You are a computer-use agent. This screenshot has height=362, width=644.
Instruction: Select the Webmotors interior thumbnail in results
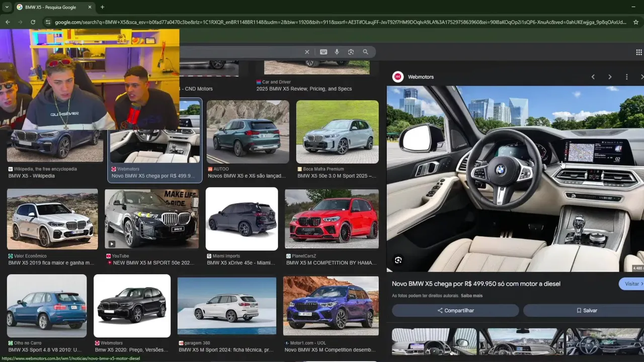(x=156, y=140)
